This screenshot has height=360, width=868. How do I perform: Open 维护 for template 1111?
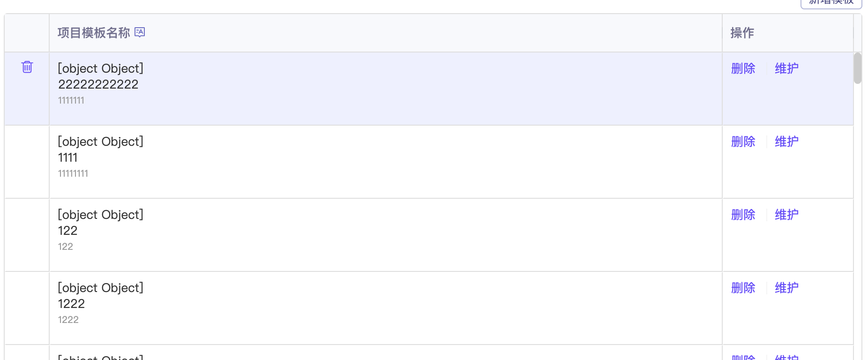786,142
